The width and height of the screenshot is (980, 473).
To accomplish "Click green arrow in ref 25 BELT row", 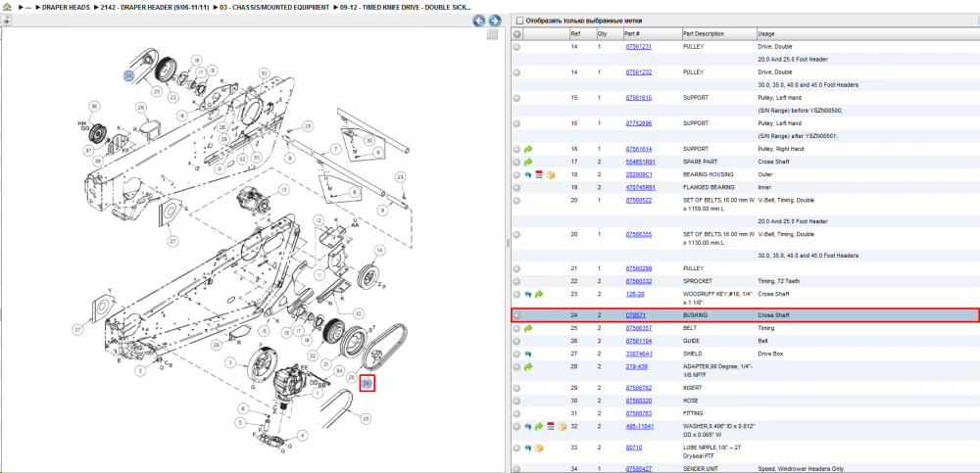I will [x=528, y=328].
